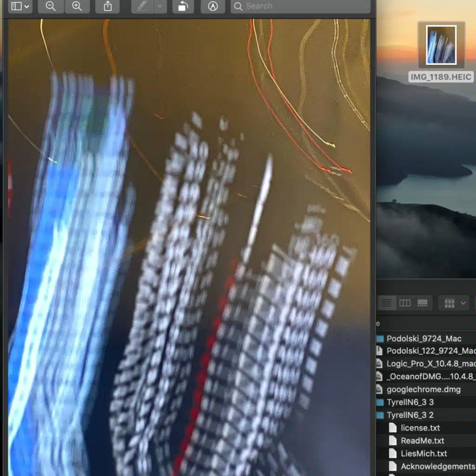476x476 pixels.
Task: Show the Markup toolbar
Action: pyautogui.click(x=213, y=7)
